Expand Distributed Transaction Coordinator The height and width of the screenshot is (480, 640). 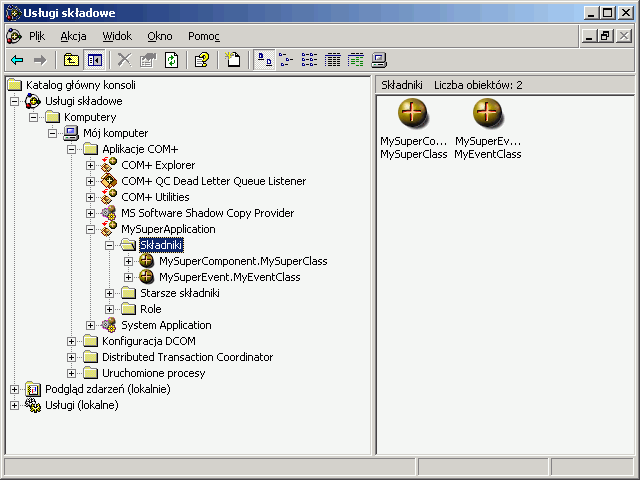pos(71,358)
